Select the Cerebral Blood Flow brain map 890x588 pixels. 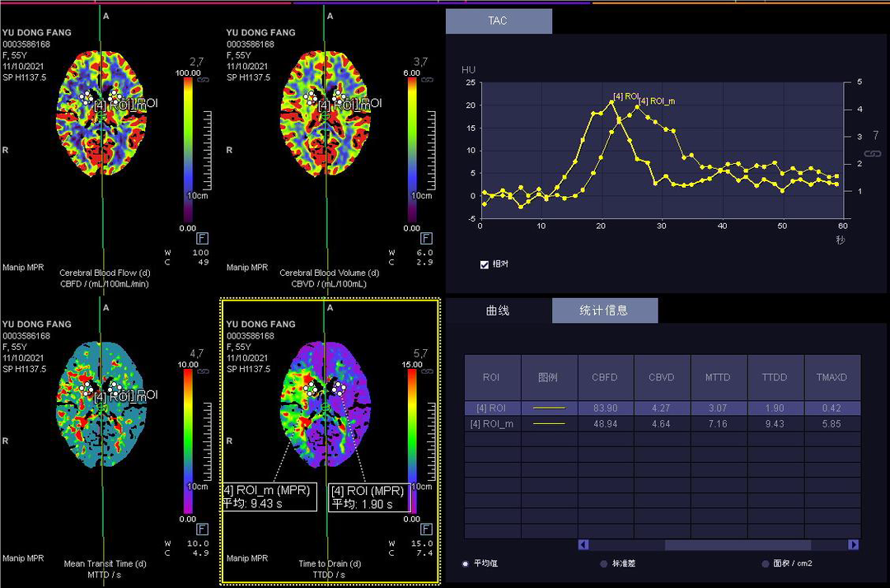coord(101,114)
